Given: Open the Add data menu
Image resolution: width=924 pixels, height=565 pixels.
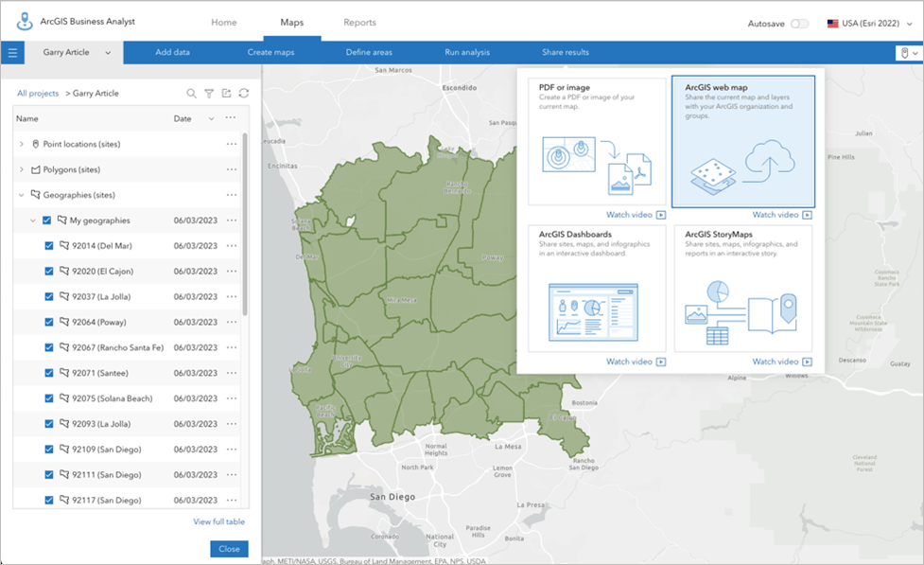Looking at the screenshot, I should click(173, 52).
